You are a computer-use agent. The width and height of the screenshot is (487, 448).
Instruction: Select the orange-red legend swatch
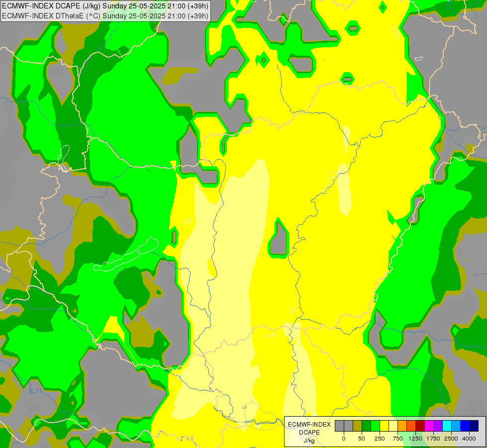[411, 426]
